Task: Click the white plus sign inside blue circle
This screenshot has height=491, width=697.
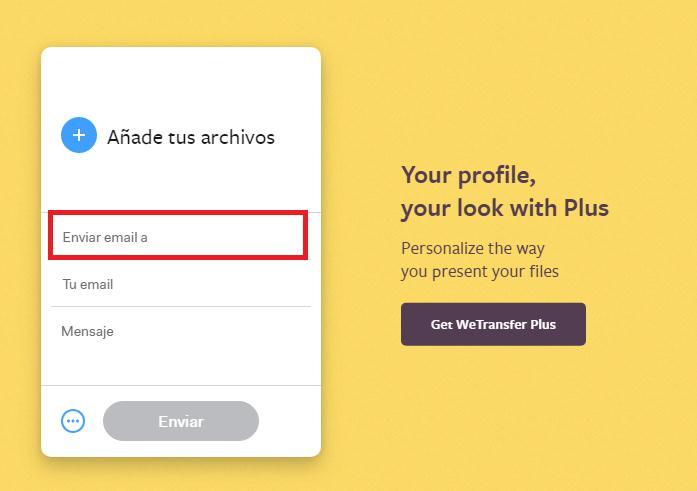Action: point(79,135)
